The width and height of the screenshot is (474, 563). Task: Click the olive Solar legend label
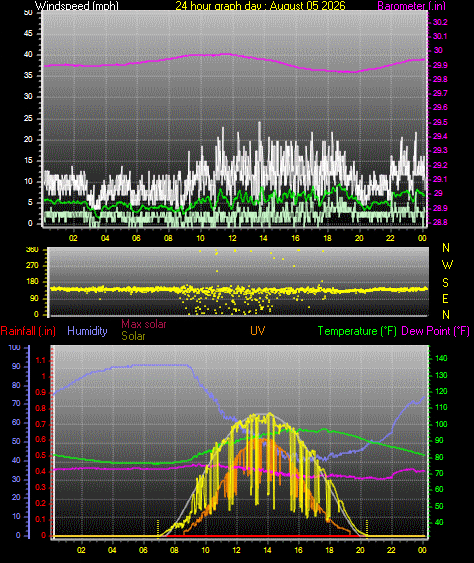133,336
